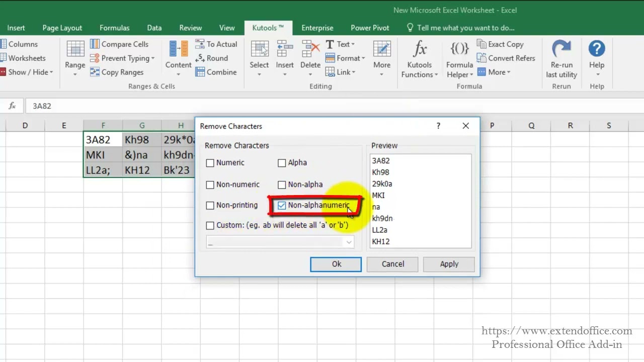The image size is (644, 362).
Task: Open the Data ribbon tab
Action: click(154, 28)
